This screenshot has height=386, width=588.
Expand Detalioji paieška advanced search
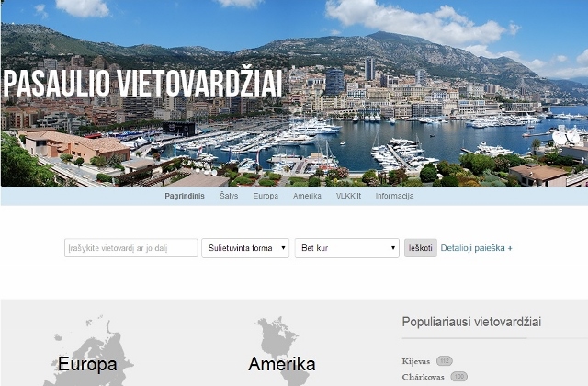(x=476, y=248)
